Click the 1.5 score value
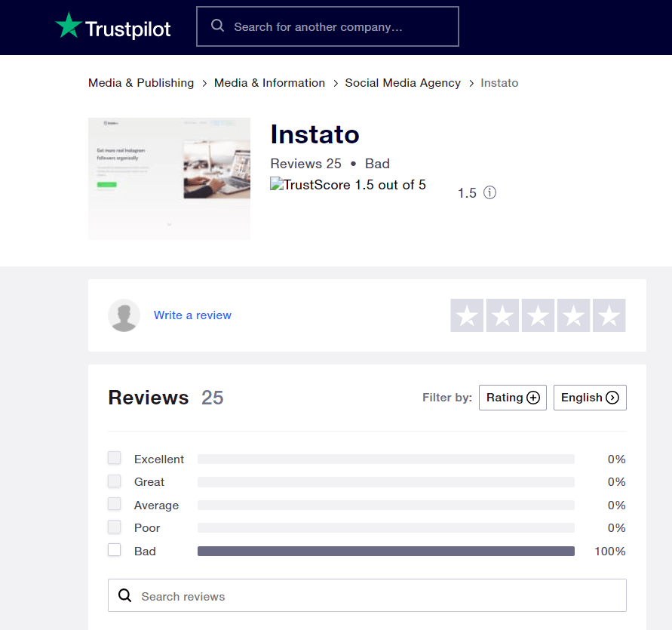This screenshot has width=672, height=630. [x=467, y=193]
